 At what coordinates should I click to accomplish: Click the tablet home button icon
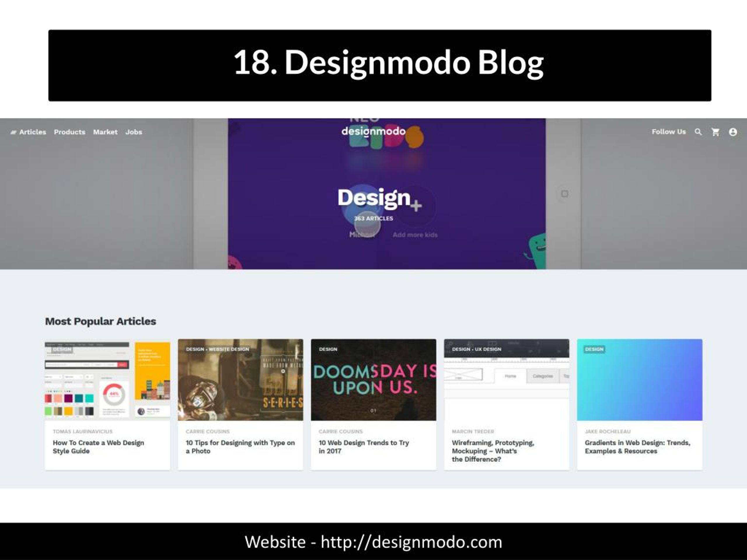(565, 194)
